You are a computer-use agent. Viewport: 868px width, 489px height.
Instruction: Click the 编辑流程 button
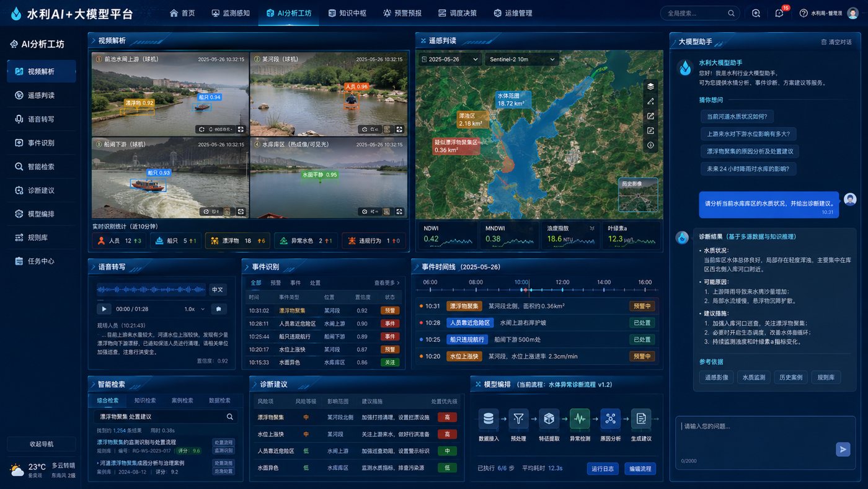(640, 469)
